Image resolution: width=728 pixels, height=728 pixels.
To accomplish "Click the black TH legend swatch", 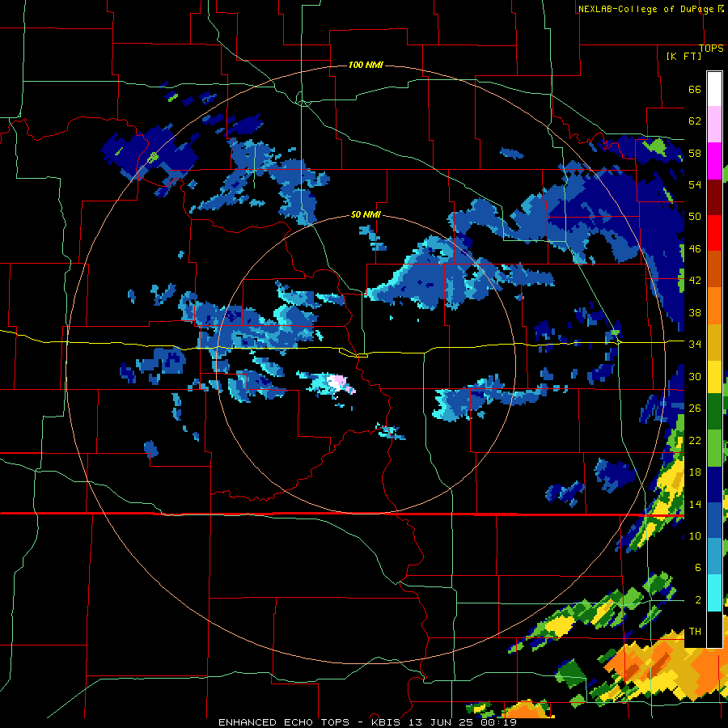I will click(x=714, y=629).
